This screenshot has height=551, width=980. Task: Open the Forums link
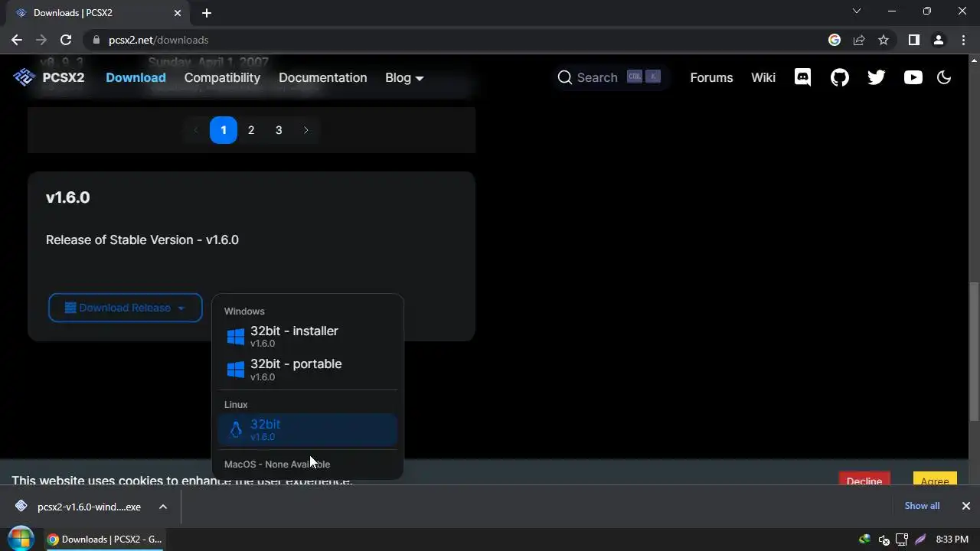[x=711, y=77]
